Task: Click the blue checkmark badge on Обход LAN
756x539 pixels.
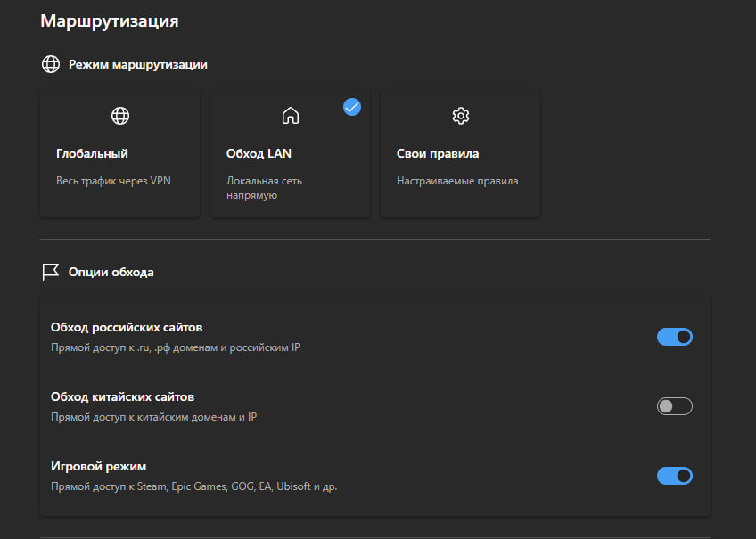Action: [352, 107]
